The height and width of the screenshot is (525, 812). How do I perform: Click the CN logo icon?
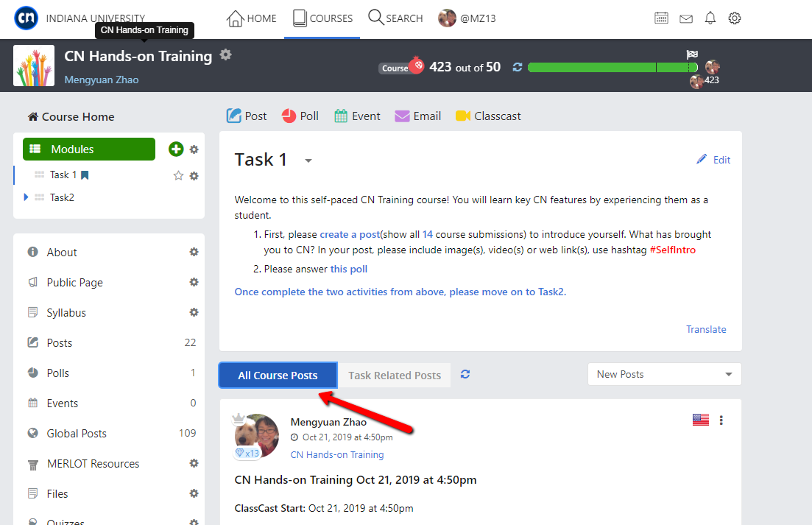point(26,18)
